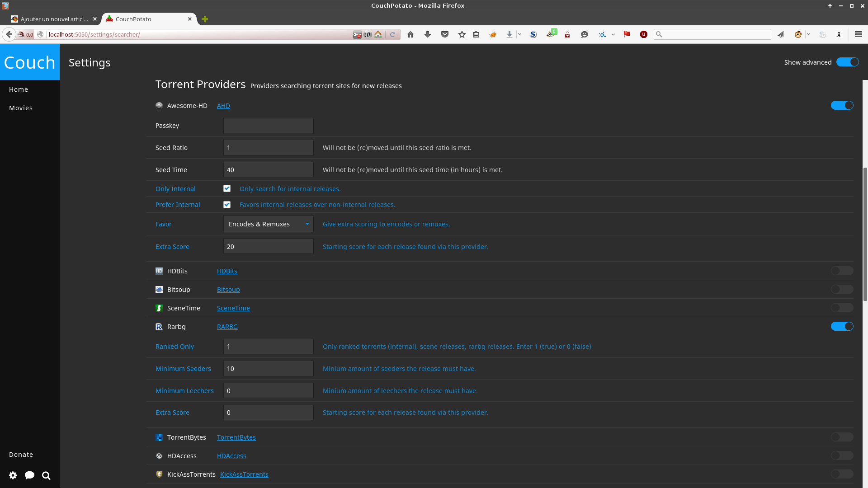The image size is (868, 488).
Task: Click the house icon inside address bar
Action: pyautogui.click(x=378, y=34)
